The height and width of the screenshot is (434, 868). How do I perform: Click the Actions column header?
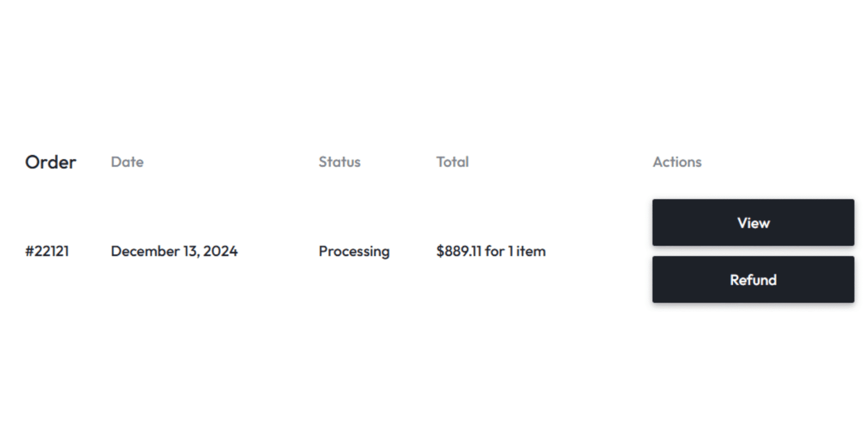point(677,162)
